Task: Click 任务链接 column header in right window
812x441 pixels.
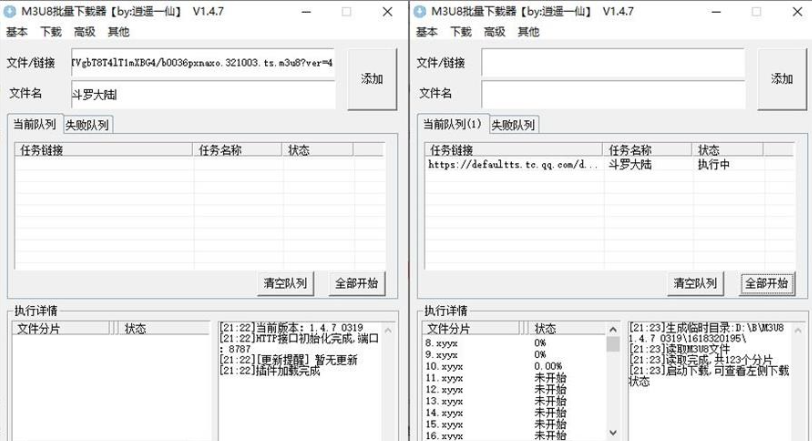Action: (514, 150)
